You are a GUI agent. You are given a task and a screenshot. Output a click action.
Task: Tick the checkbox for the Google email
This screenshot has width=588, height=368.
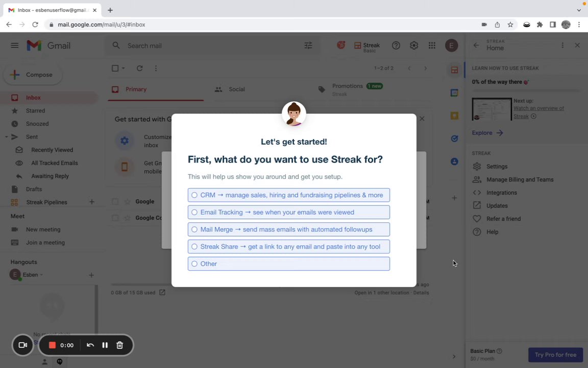tap(115, 202)
